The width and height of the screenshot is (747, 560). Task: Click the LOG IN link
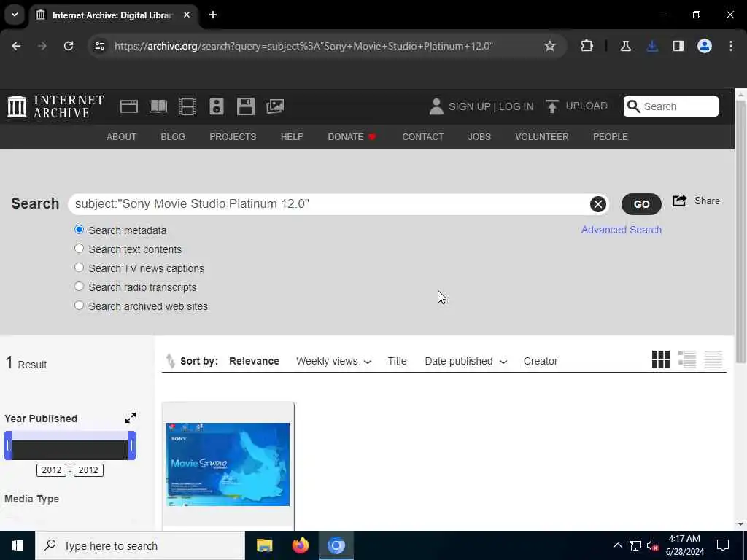click(516, 106)
